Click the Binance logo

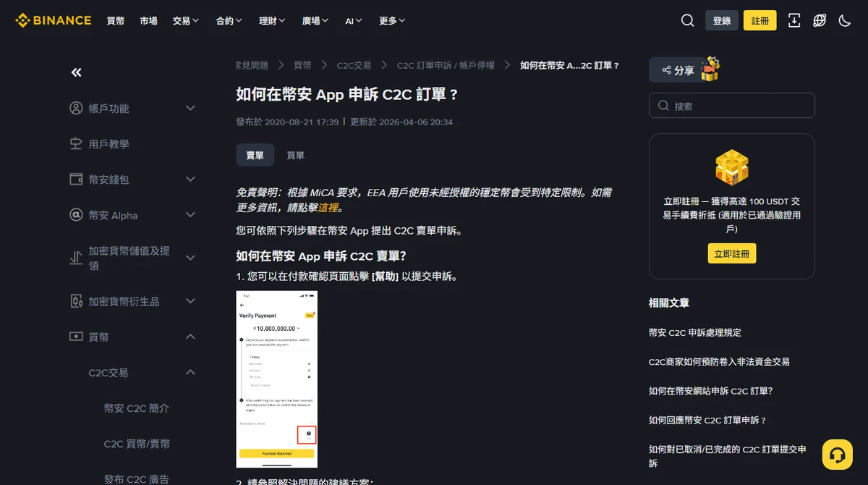click(x=54, y=20)
